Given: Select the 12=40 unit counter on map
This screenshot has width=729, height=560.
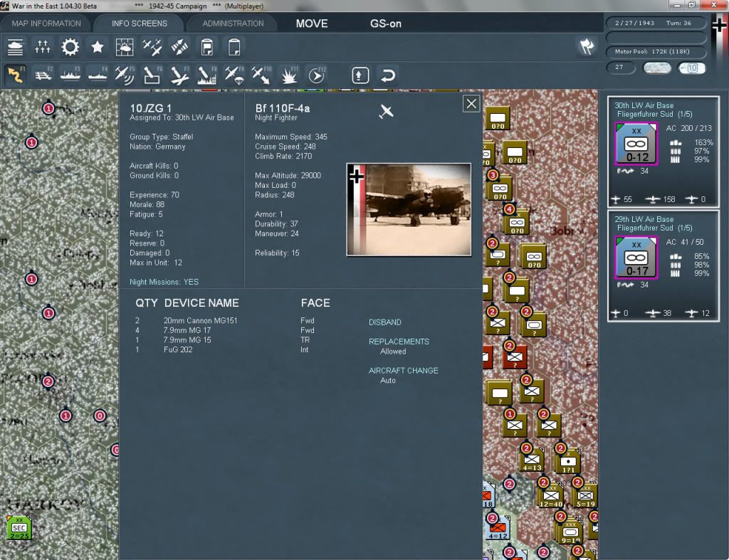Looking at the screenshot, I should (x=551, y=497).
